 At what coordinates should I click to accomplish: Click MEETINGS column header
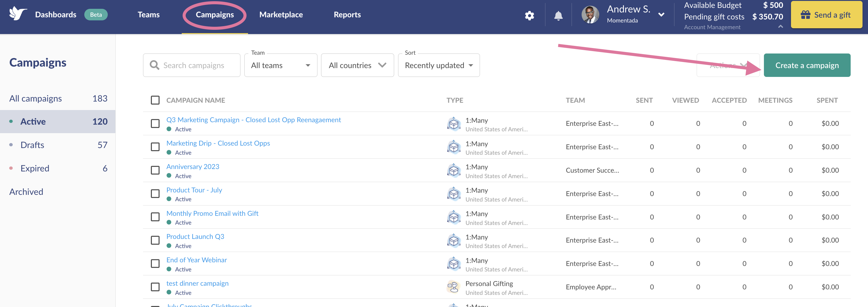click(x=775, y=100)
